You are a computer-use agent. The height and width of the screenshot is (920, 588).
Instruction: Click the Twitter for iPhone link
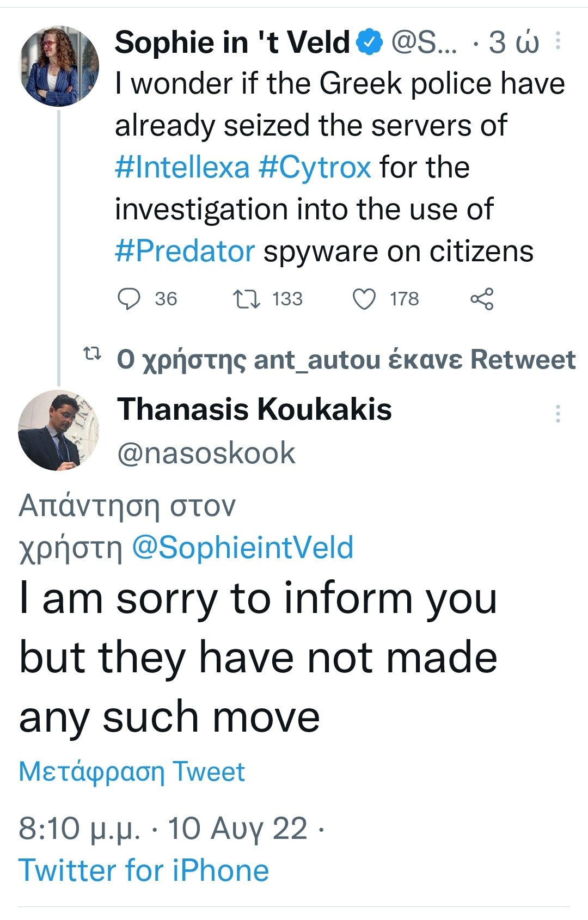click(144, 870)
